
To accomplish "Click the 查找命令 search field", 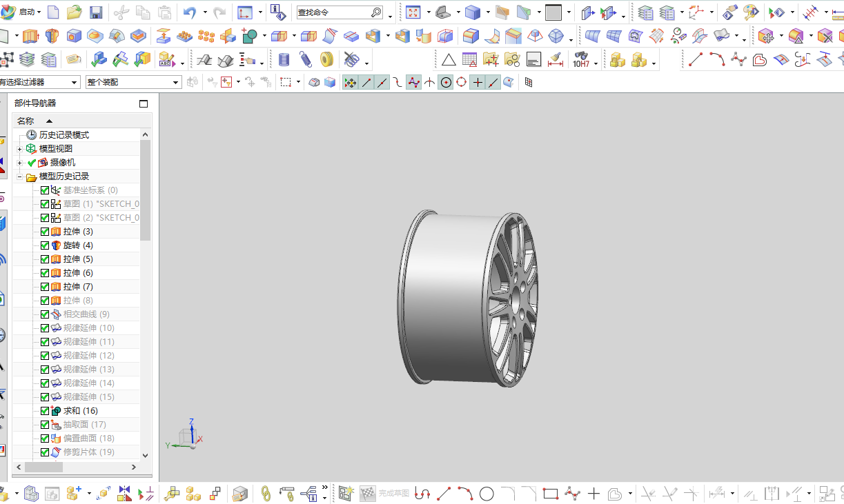I will tap(335, 12).
